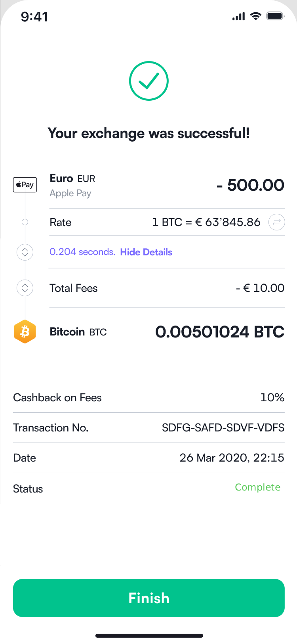This screenshot has width=297, height=644.
Task: Click the orange Bitcoin coin icon
Action: pos(25,332)
